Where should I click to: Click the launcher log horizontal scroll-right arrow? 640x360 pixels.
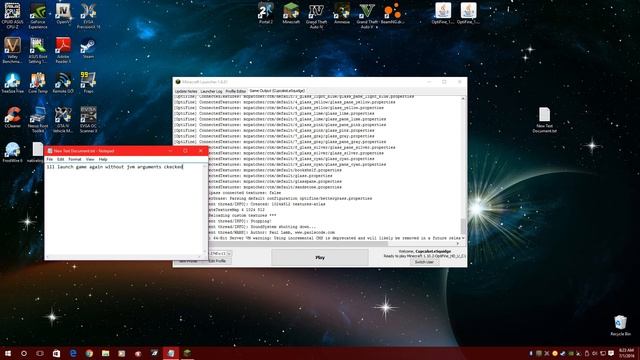point(458,244)
